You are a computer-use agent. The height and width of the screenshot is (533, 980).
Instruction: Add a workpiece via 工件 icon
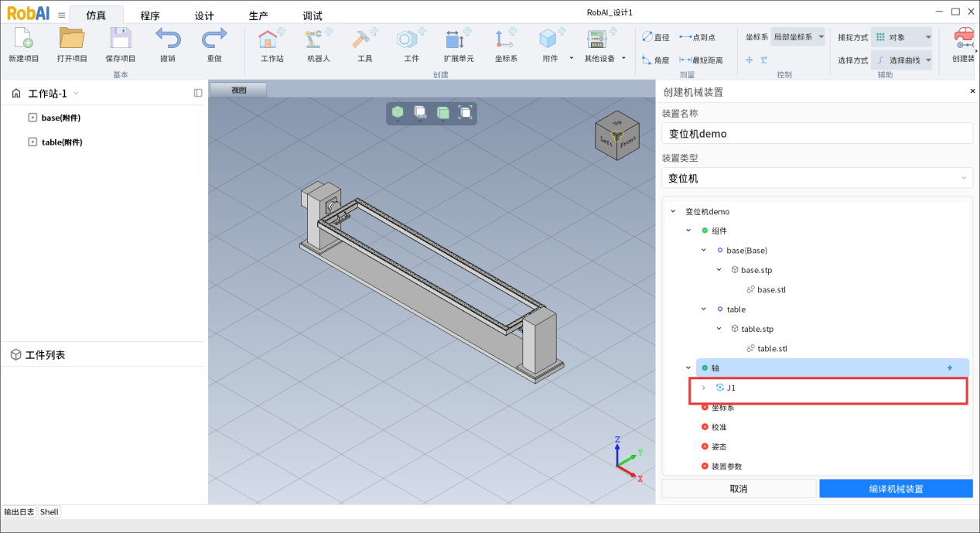coord(411,39)
